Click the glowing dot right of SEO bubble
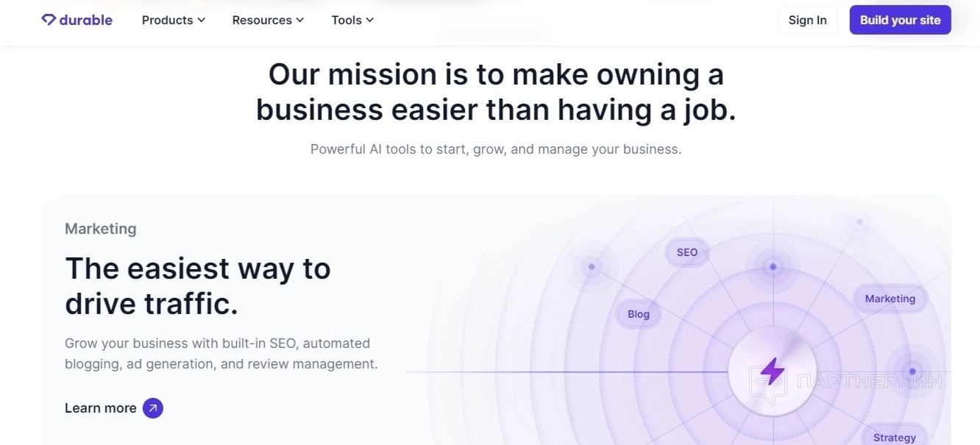The image size is (980, 445). pyautogui.click(x=773, y=267)
